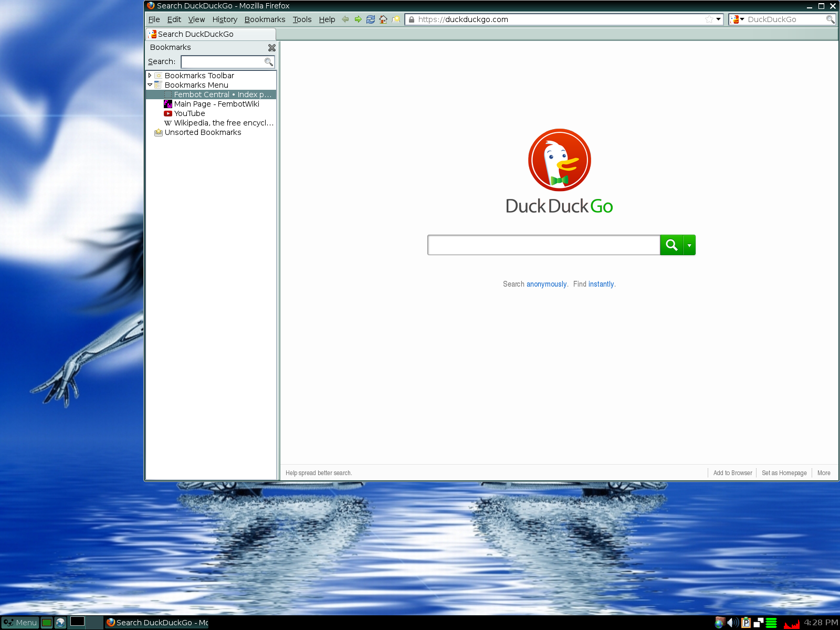
Task: Click the DuckDuckGo duck logo
Action: (x=560, y=160)
